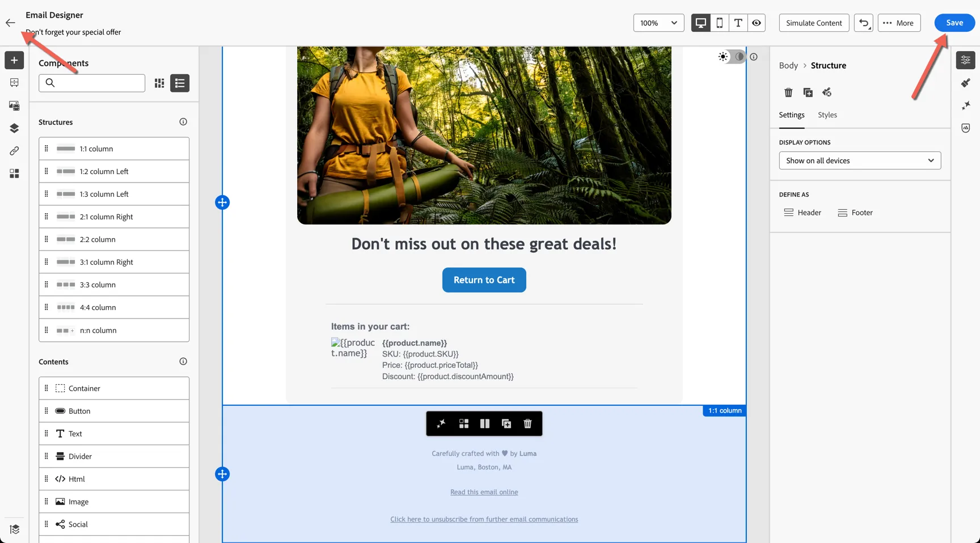Select the 1:2 column Left structure
Viewport: 980px width, 543px height.
coord(114,171)
